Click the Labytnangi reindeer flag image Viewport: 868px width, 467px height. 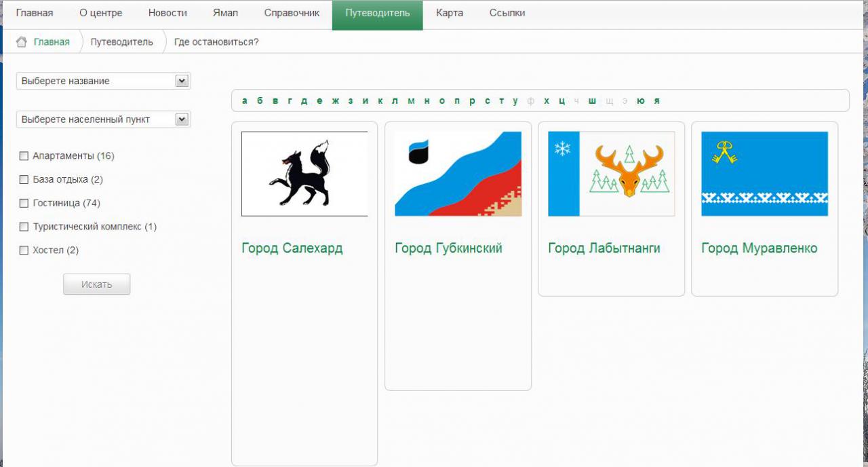click(x=611, y=174)
